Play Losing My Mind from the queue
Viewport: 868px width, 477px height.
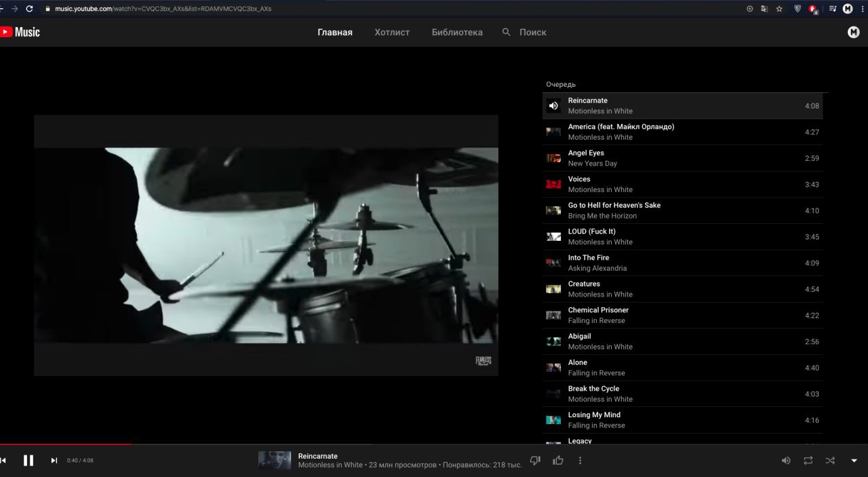coord(682,420)
